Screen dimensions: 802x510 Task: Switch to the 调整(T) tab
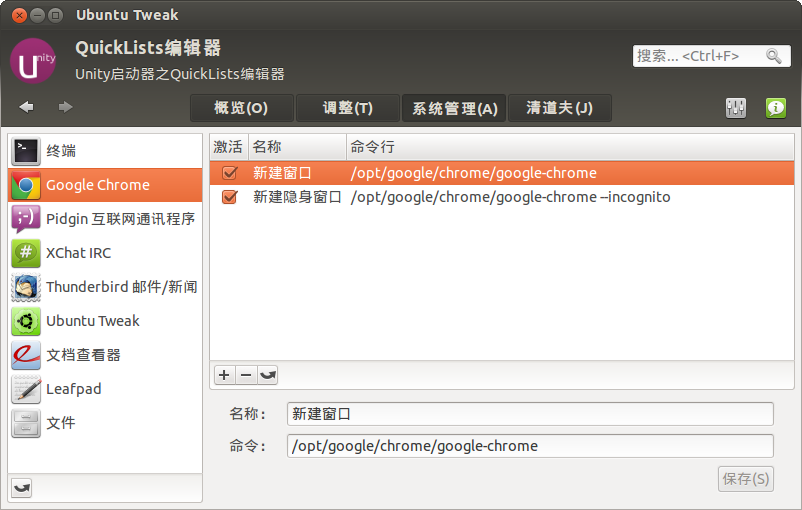[348, 108]
